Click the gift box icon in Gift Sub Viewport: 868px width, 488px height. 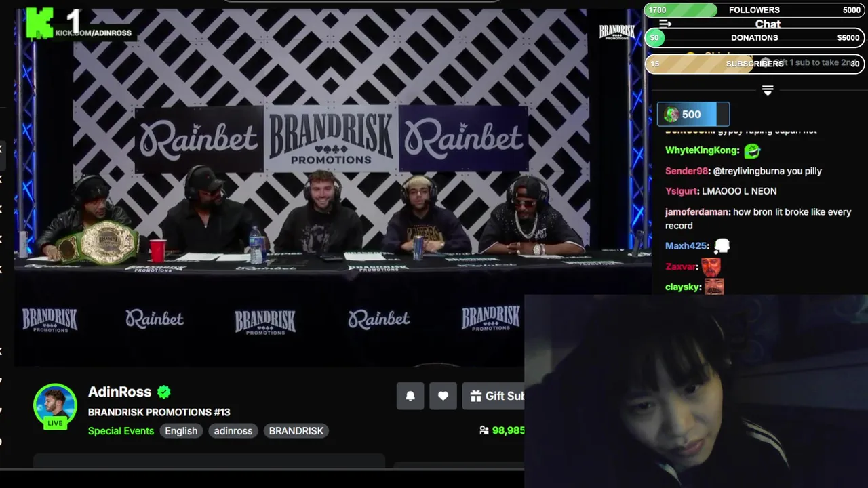[476, 396]
